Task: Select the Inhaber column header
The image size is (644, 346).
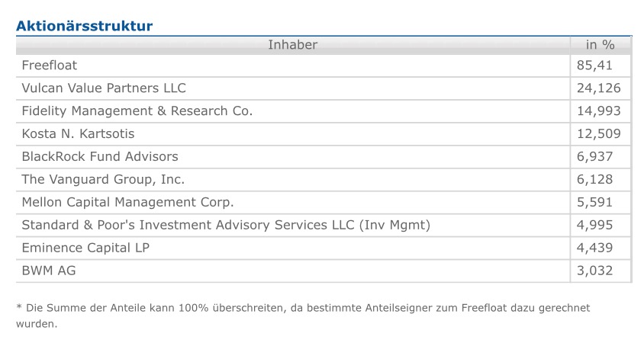Action: coord(292,45)
